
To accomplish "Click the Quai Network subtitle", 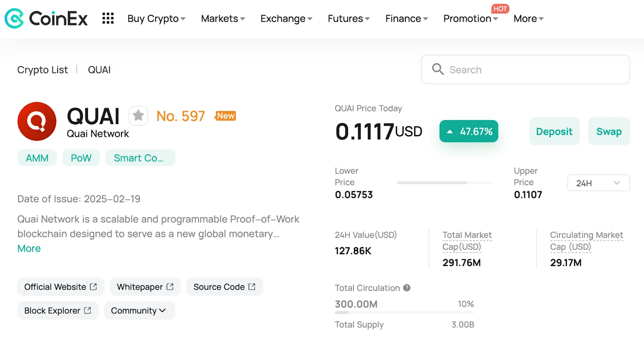I will 98,134.
